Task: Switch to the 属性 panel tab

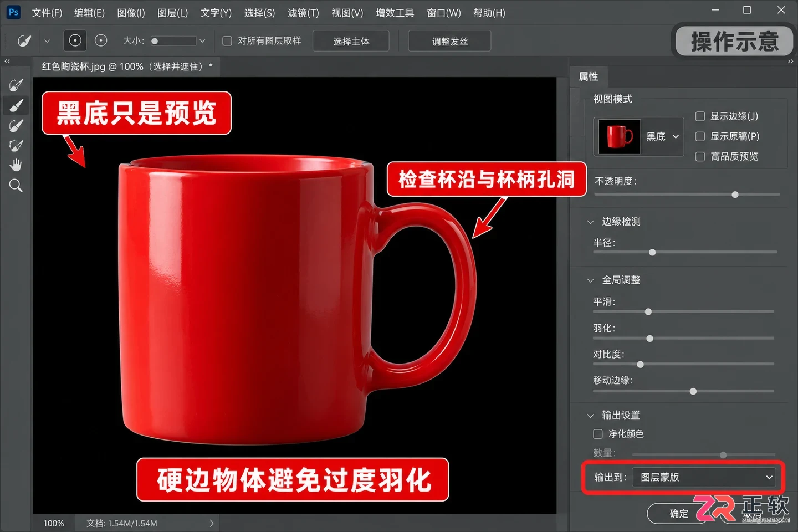Action: tap(589, 76)
